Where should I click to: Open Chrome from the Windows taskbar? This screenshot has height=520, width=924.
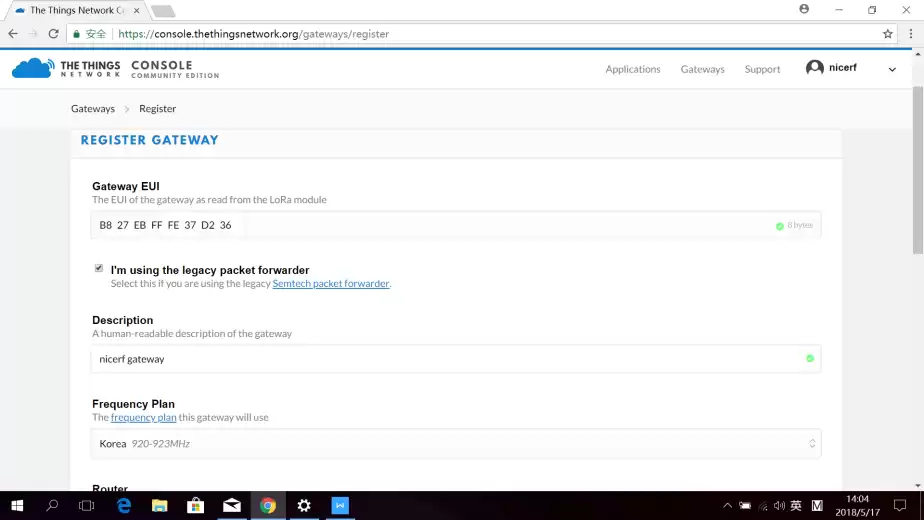(268, 506)
